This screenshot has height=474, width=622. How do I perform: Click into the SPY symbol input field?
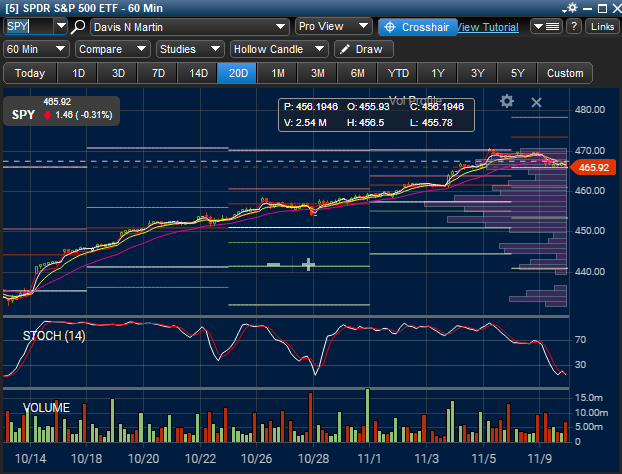(x=28, y=26)
